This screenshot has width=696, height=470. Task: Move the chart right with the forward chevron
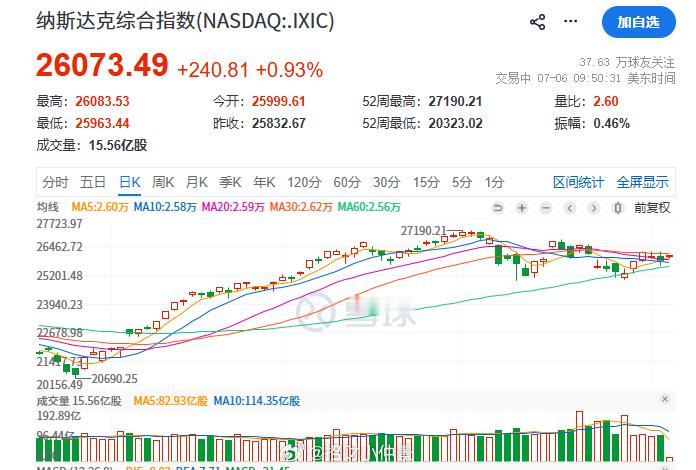(x=594, y=208)
